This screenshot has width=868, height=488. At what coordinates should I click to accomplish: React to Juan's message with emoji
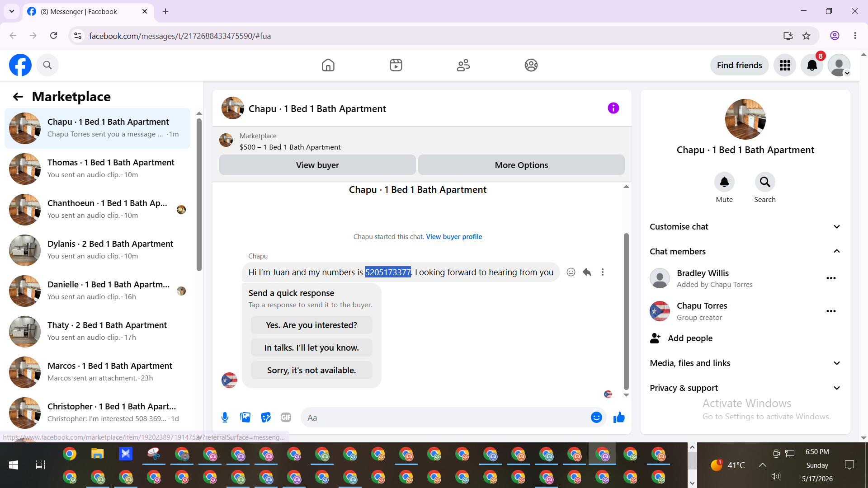571,272
